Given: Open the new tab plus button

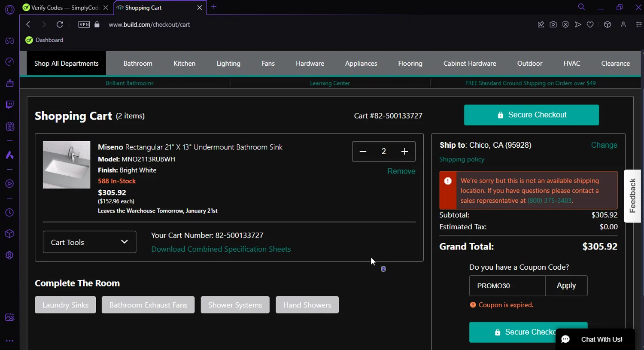Looking at the screenshot, I should tap(214, 7).
